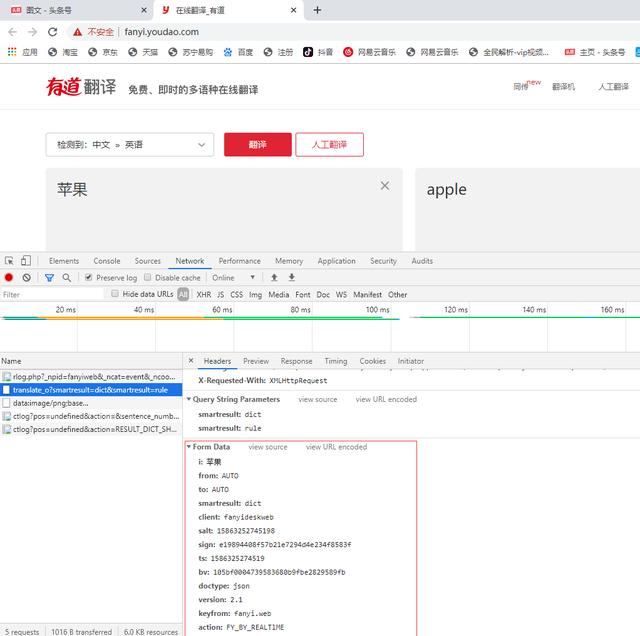Enable Disable cache checkbox

click(147, 277)
